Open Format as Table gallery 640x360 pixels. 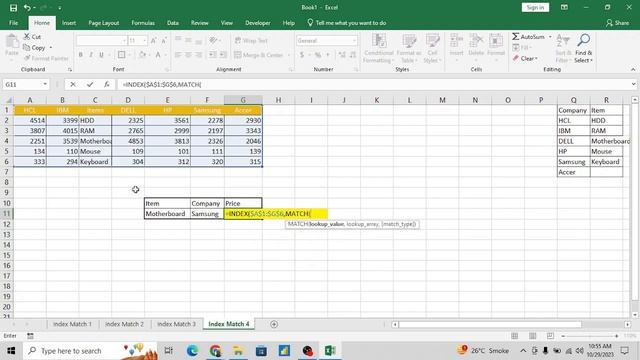(x=409, y=49)
